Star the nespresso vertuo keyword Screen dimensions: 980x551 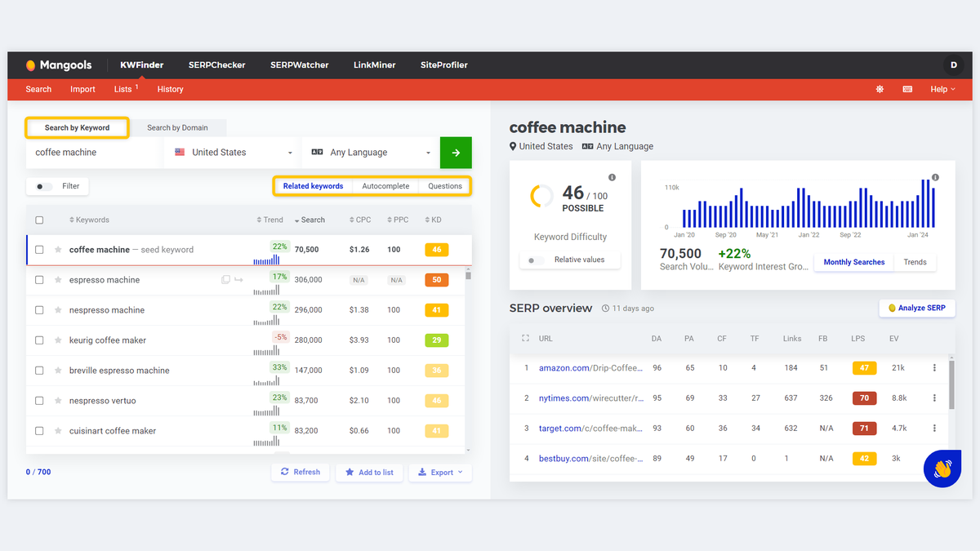click(58, 401)
